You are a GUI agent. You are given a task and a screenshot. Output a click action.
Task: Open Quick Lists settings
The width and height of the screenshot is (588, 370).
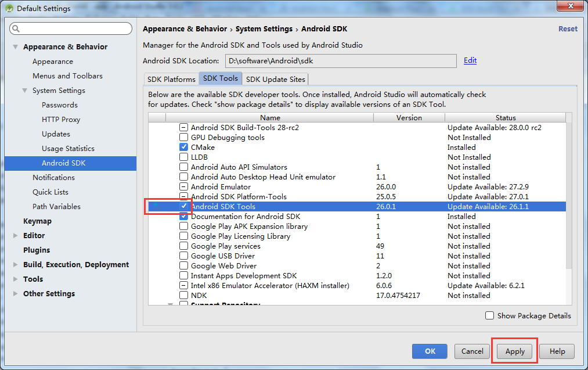point(50,192)
